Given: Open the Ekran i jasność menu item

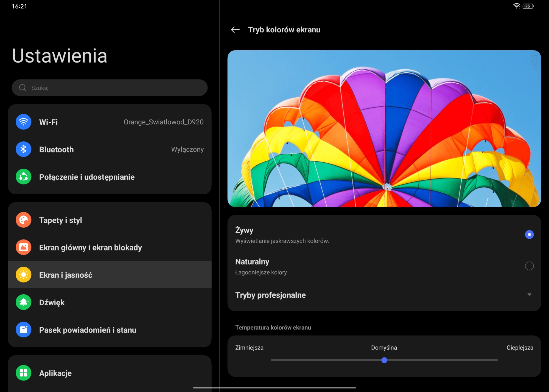Looking at the screenshot, I should [x=66, y=275].
